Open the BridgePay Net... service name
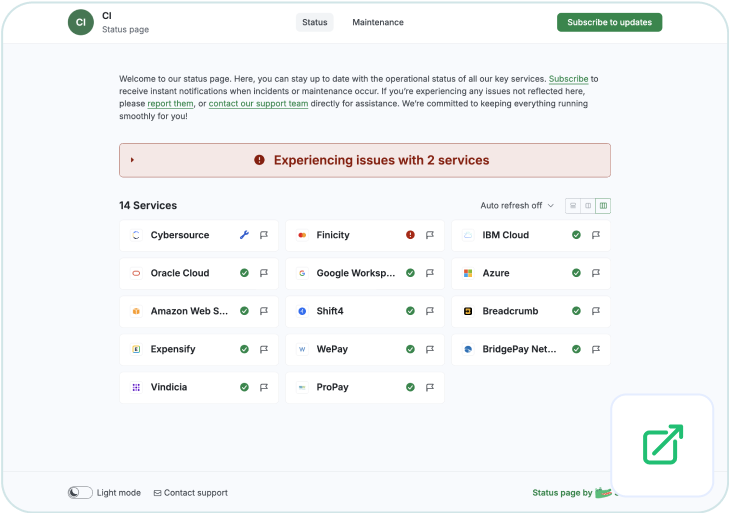 (519, 349)
